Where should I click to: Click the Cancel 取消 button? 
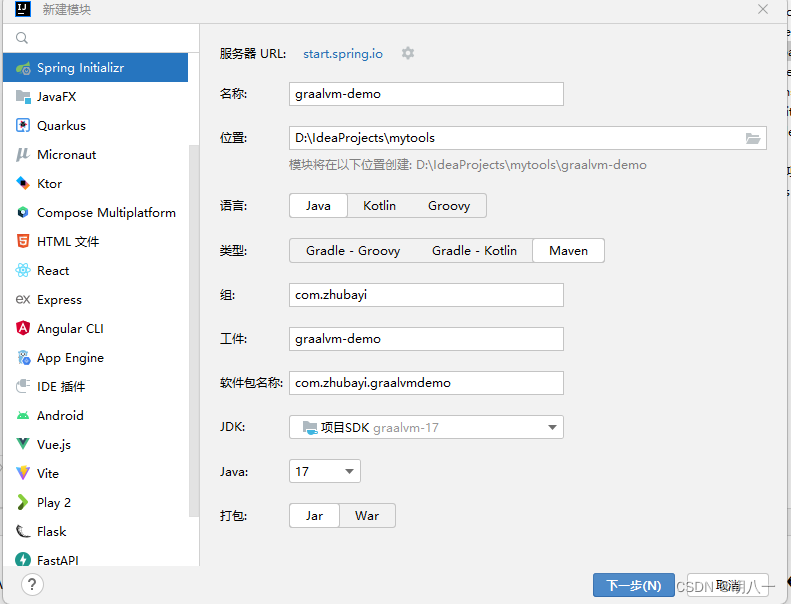(728, 585)
